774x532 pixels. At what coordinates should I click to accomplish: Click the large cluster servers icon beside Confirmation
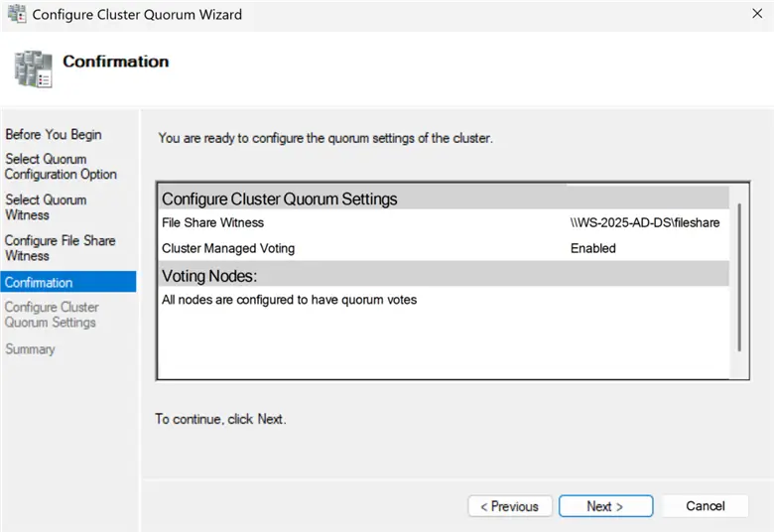pos(33,69)
